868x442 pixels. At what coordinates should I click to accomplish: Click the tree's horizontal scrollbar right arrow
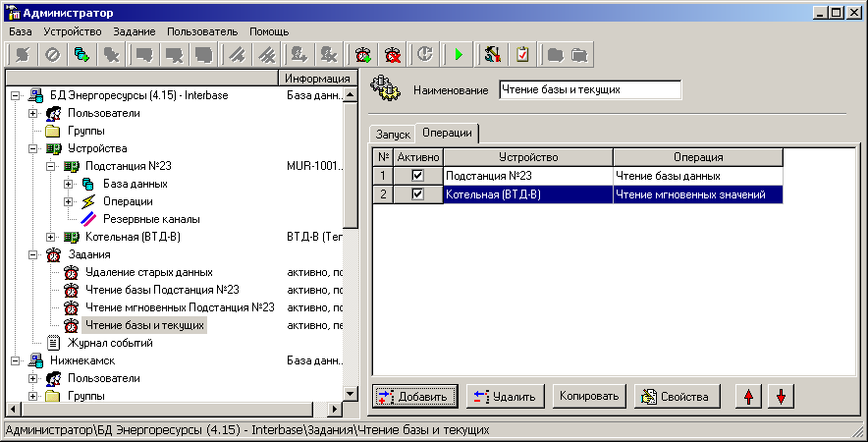coord(335,410)
